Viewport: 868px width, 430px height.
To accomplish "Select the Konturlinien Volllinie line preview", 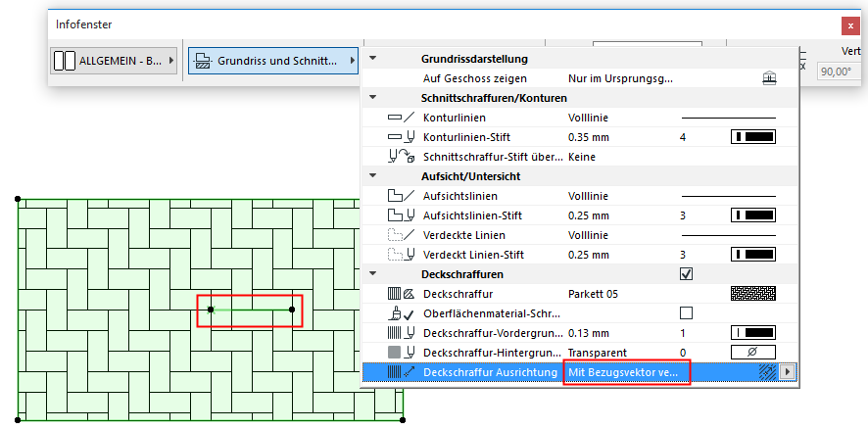I will tap(728, 118).
